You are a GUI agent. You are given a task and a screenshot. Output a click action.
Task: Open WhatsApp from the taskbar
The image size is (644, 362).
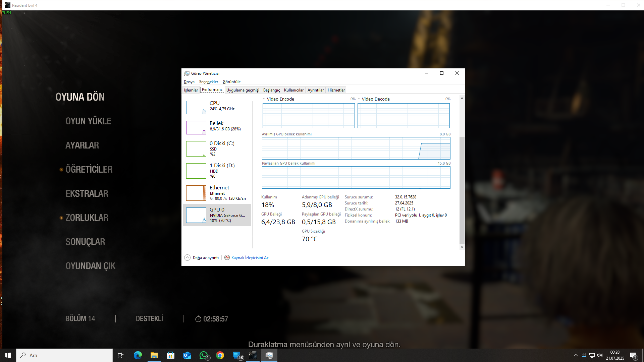click(204, 355)
